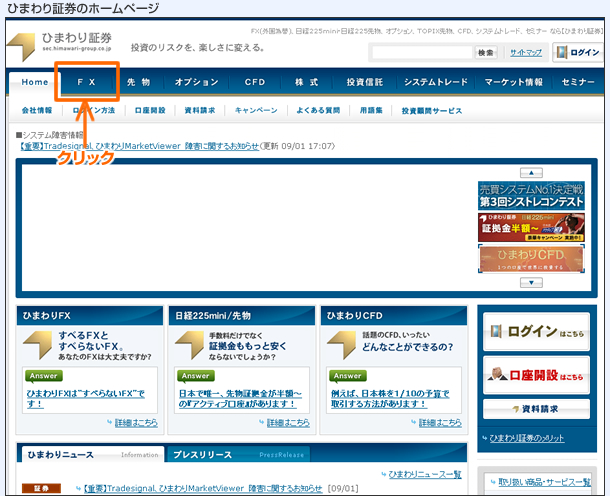Open the 証拠金半額 campaign banner

531,227
